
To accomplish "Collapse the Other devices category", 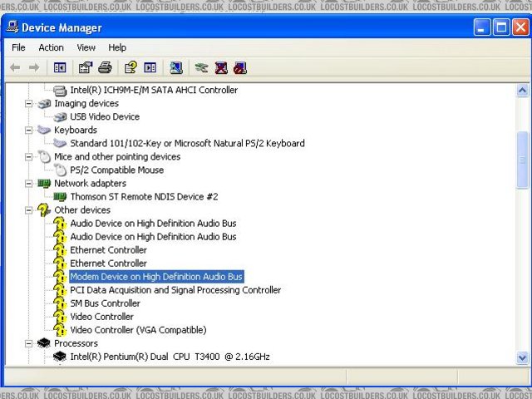I will click(x=30, y=210).
